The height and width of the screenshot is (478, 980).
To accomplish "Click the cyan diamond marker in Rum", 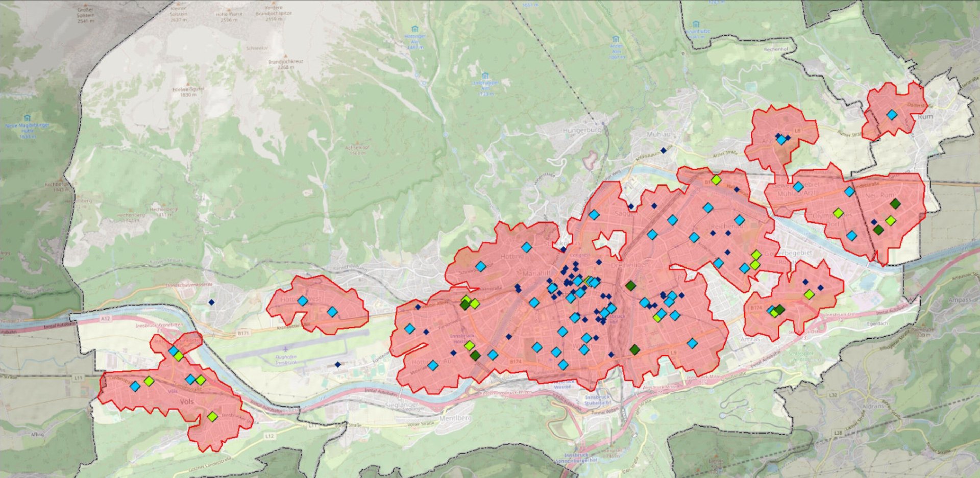I will [892, 115].
